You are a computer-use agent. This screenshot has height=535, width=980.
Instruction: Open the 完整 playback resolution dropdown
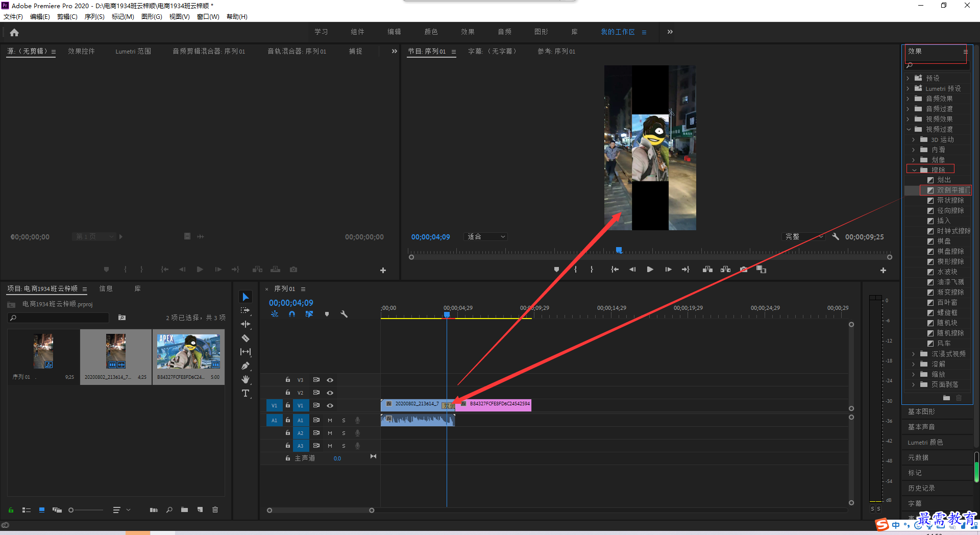(804, 236)
